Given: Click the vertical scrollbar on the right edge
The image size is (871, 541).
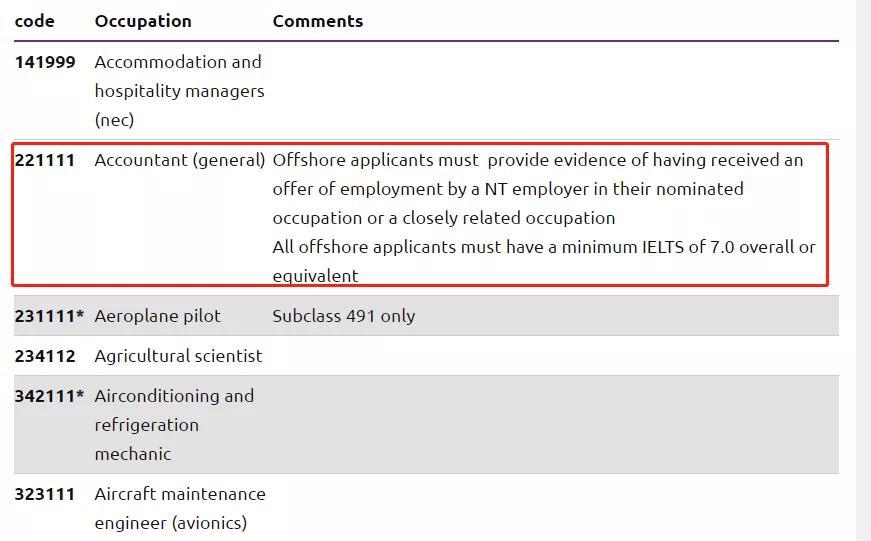Looking at the screenshot, I should 864,270.
